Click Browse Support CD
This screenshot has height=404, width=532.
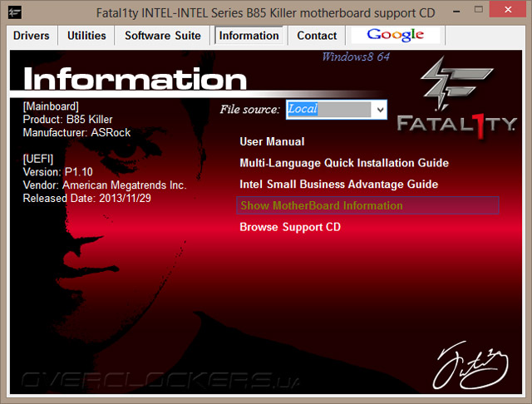tap(290, 227)
